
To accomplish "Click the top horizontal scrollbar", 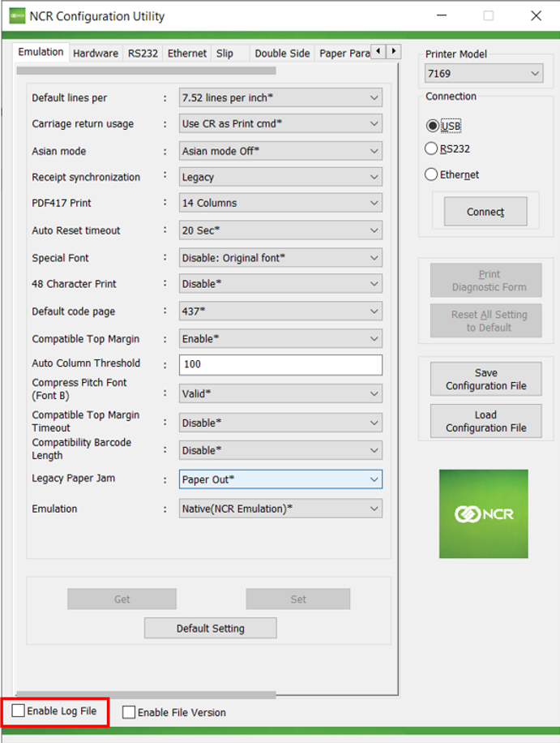I will point(146,71).
